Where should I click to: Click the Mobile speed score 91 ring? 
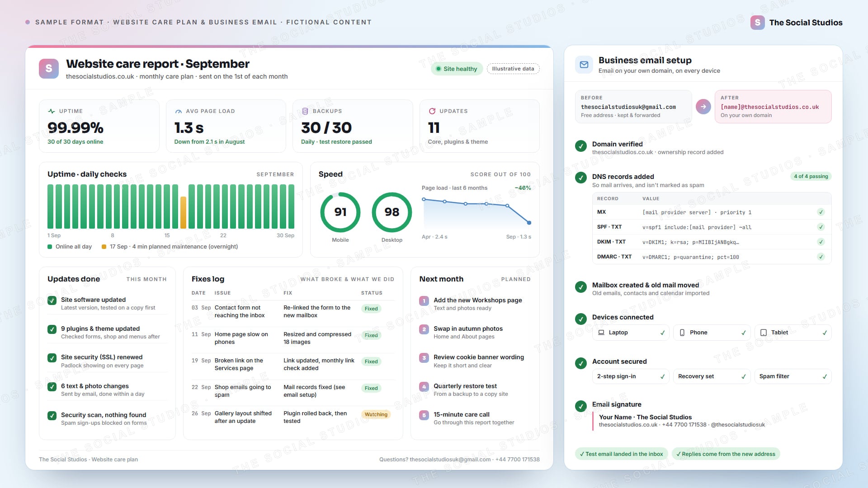[340, 212]
